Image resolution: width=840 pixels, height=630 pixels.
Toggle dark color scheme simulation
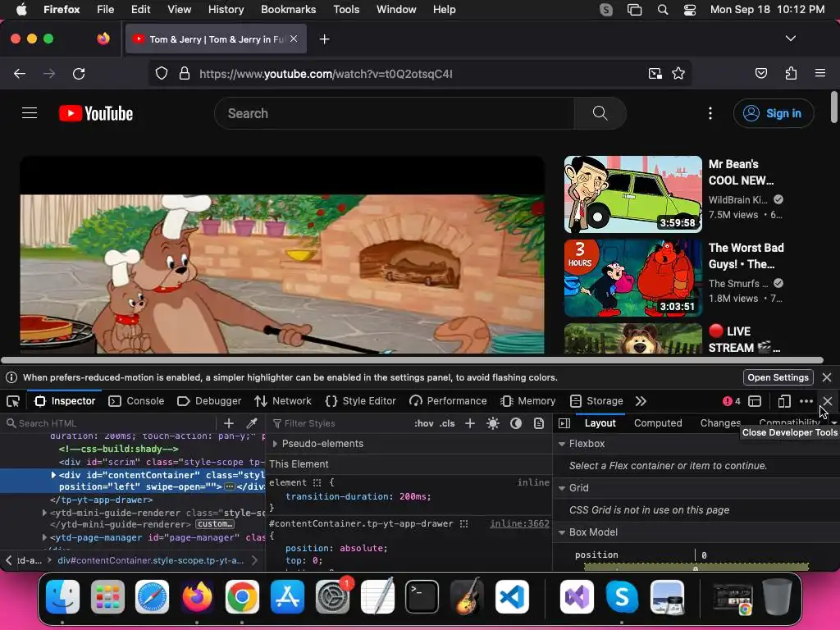[x=516, y=423]
